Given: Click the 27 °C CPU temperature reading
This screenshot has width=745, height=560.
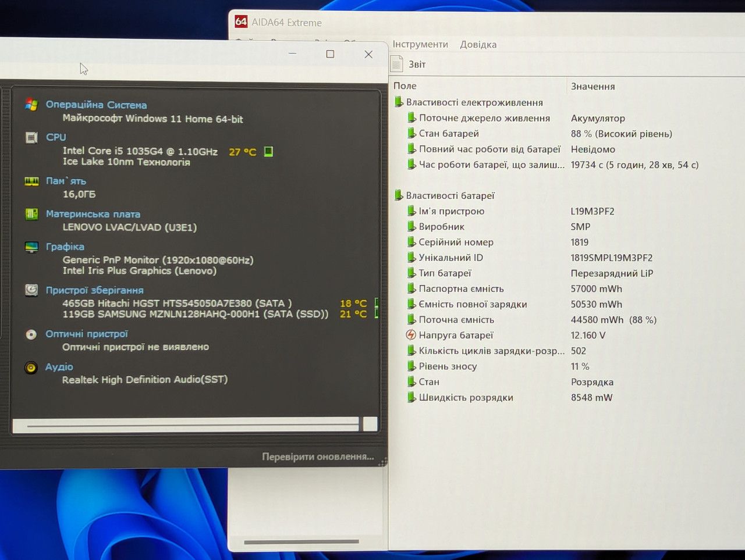Looking at the screenshot, I should (243, 152).
